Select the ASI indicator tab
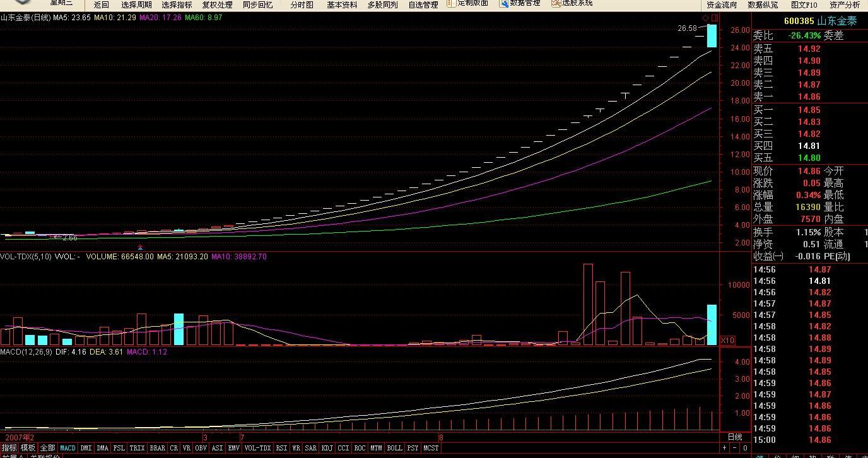Screen dimensions: 868x458 [217, 448]
